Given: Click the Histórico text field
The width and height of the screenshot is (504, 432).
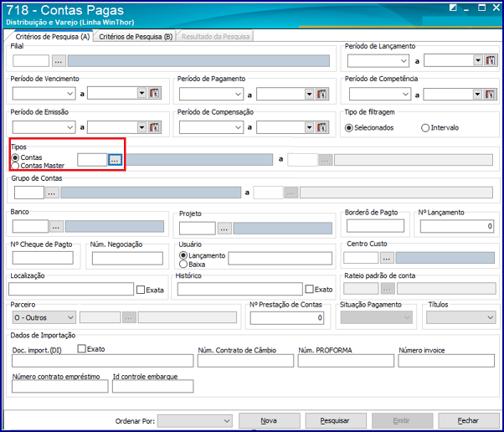Looking at the screenshot, I should (239, 289).
